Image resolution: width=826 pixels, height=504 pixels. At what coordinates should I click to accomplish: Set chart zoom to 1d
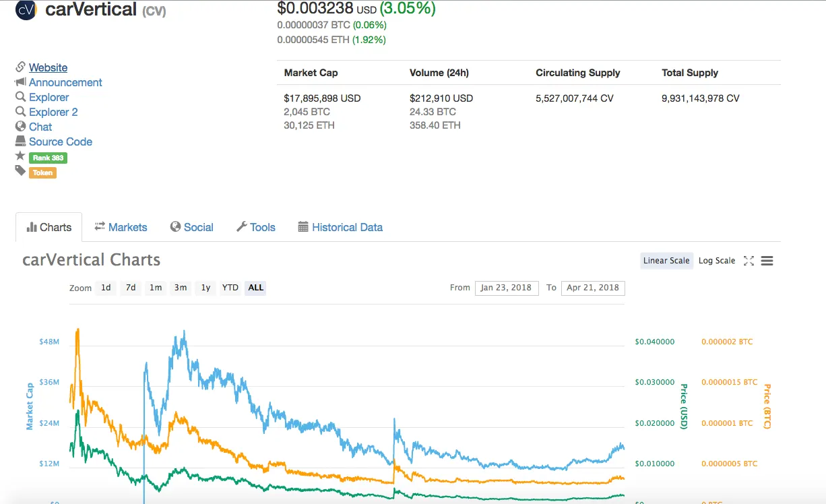106,288
